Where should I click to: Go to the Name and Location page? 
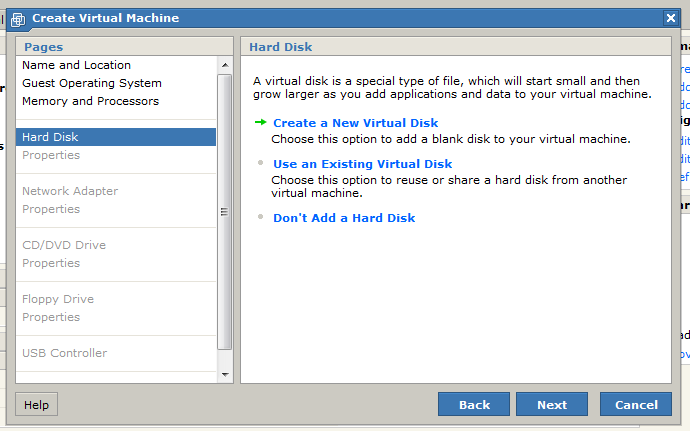click(76, 65)
